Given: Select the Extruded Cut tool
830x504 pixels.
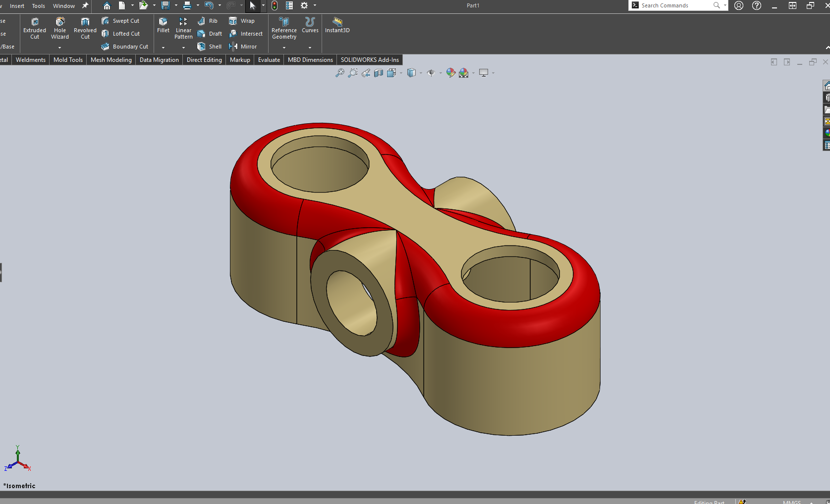Looking at the screenshot, I should click(35, 29).
